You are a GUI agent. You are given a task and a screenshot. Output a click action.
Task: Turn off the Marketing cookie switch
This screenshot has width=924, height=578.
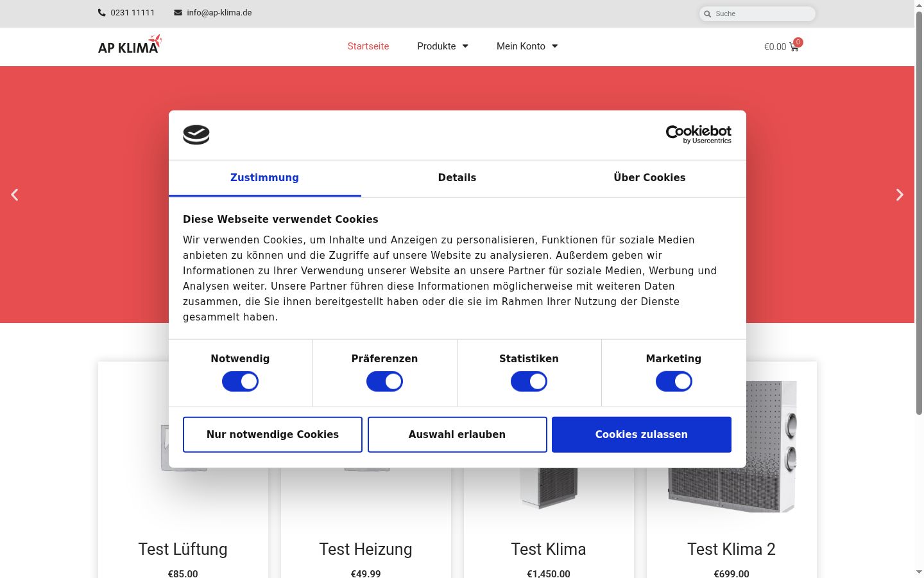(674, 381)
